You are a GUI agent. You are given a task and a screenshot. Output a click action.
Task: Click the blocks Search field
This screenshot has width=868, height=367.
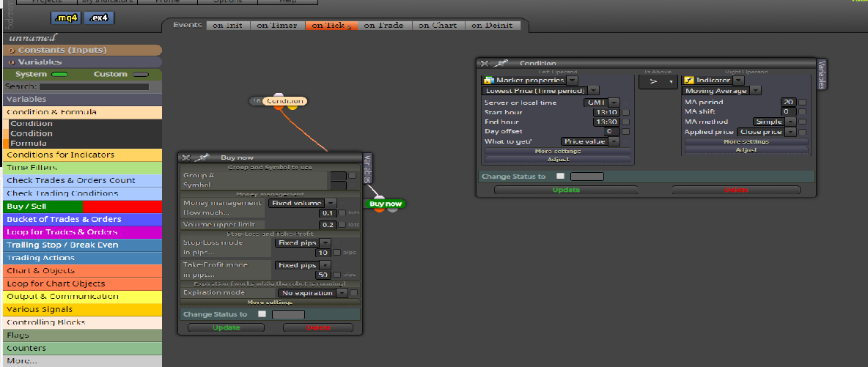pyautogui.click(x=94, y=87)
